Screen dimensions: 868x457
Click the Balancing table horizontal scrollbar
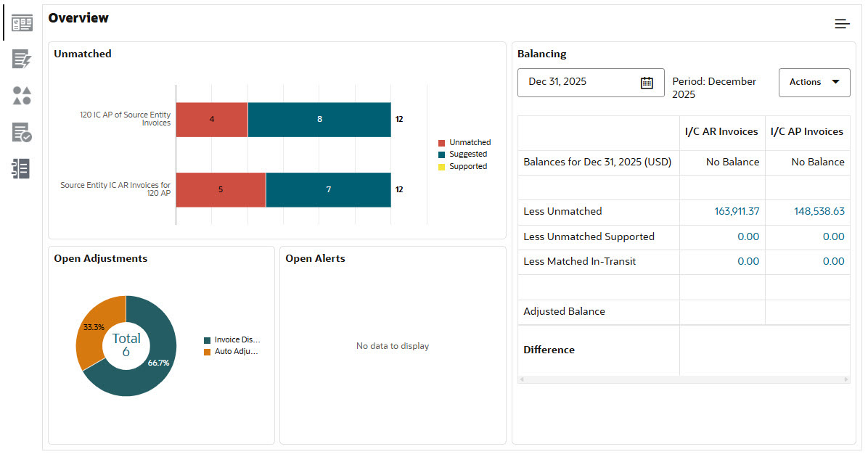pyautogui.click(x=684, y=379)
